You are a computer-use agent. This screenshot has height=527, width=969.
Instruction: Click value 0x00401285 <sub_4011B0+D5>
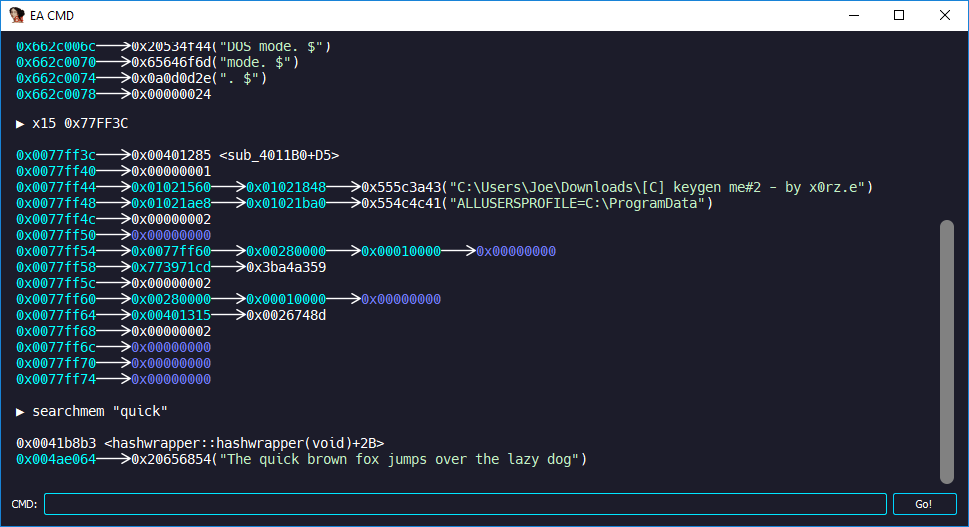235,155
